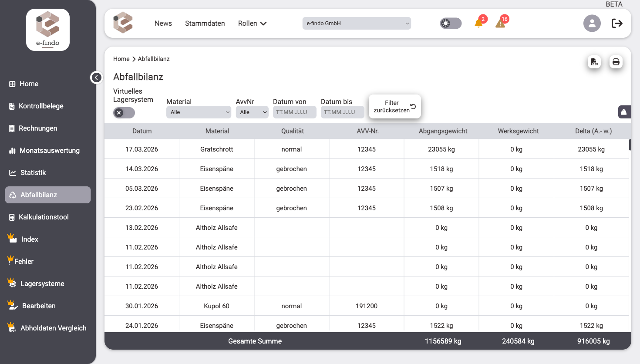This screenshot has height=364, width=640.
Task: Click the logout icon
Action: click(x=617, y=24)
